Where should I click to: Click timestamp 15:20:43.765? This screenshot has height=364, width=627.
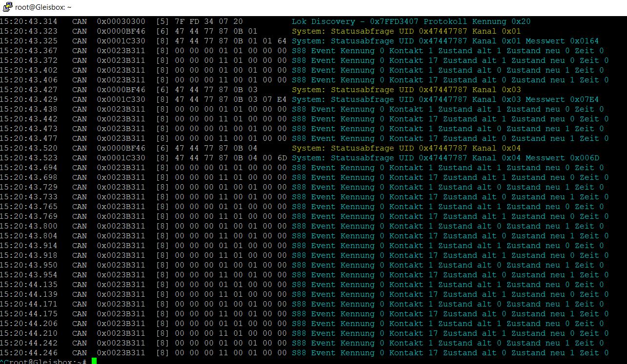29,207
